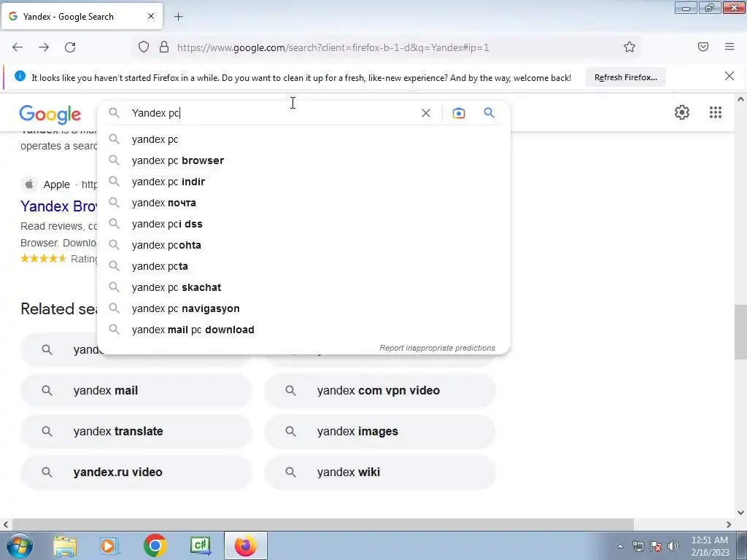Open the volume speaker tray icon
Screen dimensions: 747x560
(x=673, y=546)
